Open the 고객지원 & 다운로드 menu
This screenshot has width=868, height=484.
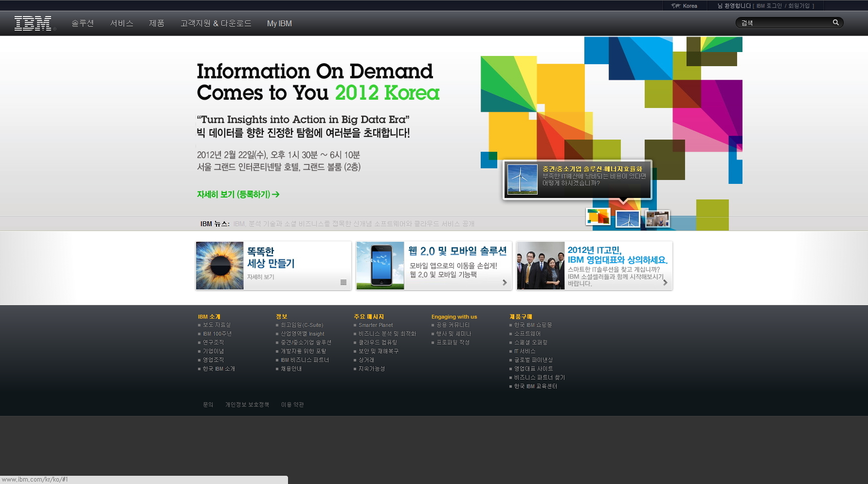click(216, 23)
